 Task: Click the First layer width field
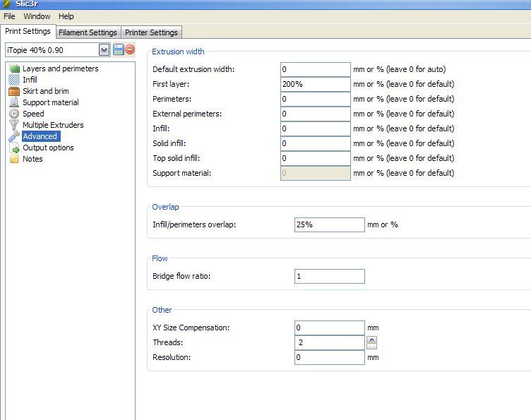tap(315, 84)
